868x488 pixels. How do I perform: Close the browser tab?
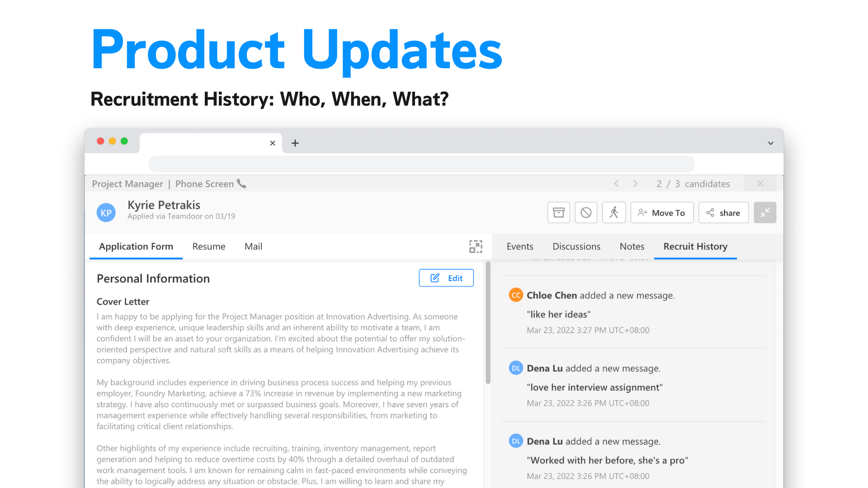[273, 143]
